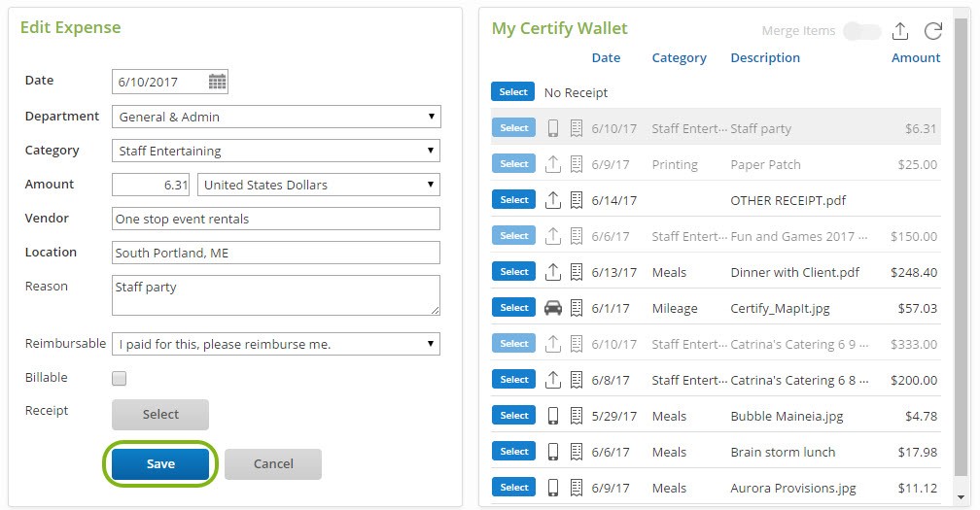Check the Billable checkbox

120,379
